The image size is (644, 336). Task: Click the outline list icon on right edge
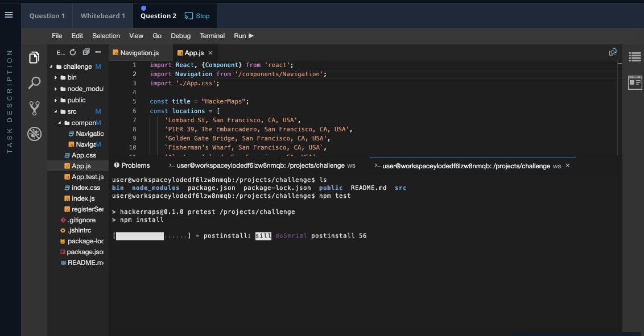634,57
